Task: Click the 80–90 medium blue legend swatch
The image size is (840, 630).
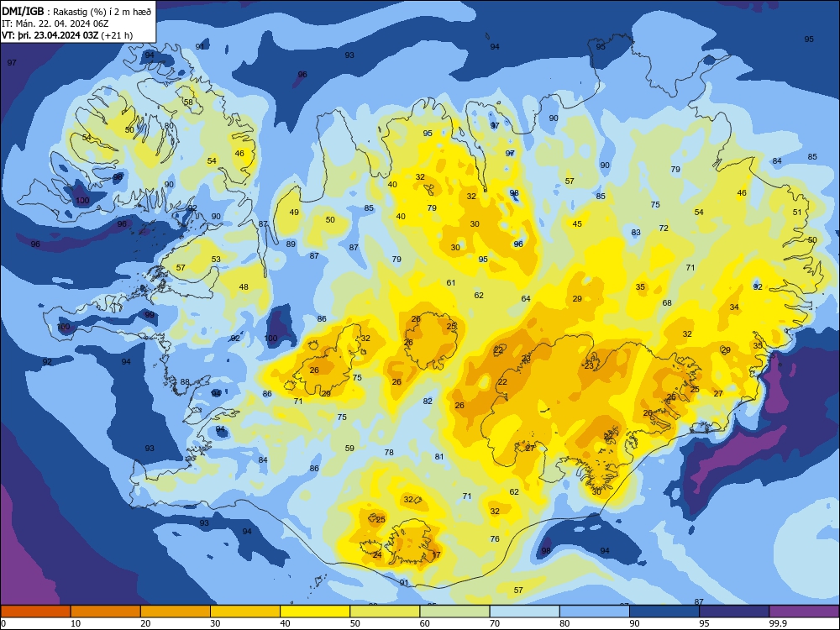Action: click(595, 612)
